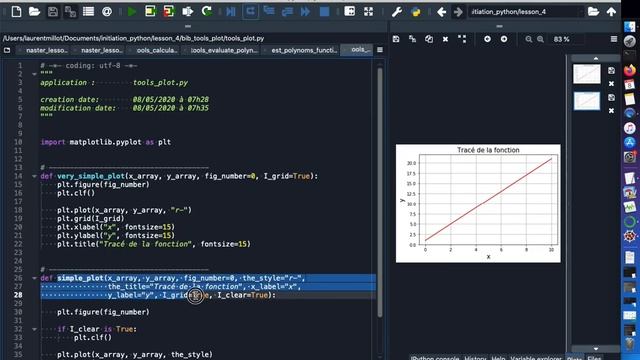Switch to test_polynoms_functi... editor tab
The width and height of the screenshot is (640, 360).
(302, 50)
